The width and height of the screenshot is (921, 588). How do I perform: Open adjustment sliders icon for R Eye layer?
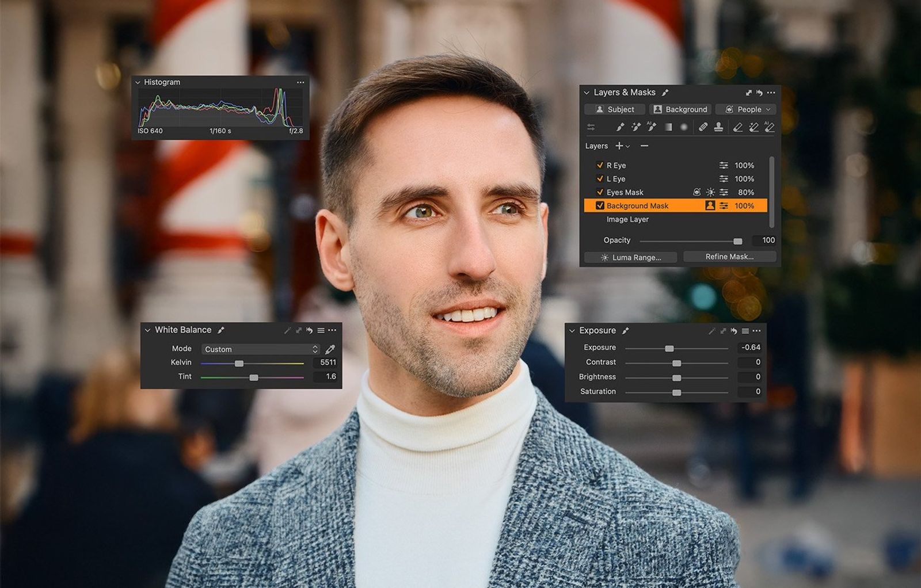coord(724,166)
